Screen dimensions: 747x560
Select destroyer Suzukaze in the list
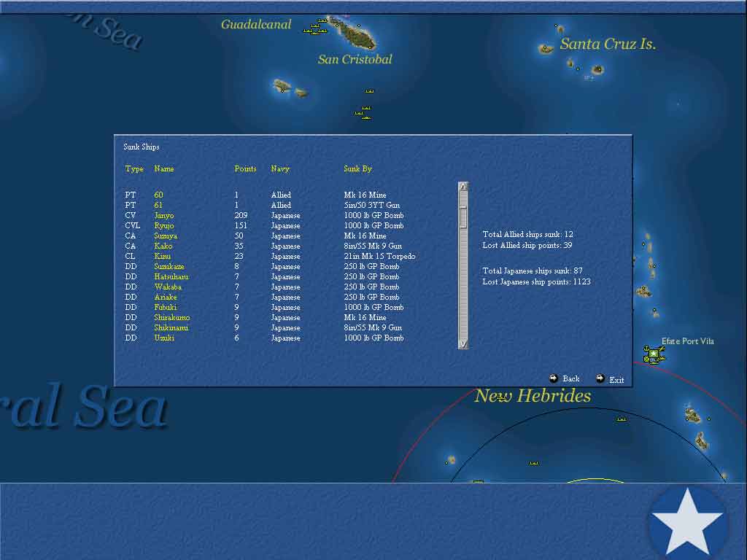click(x=169, y=267)
